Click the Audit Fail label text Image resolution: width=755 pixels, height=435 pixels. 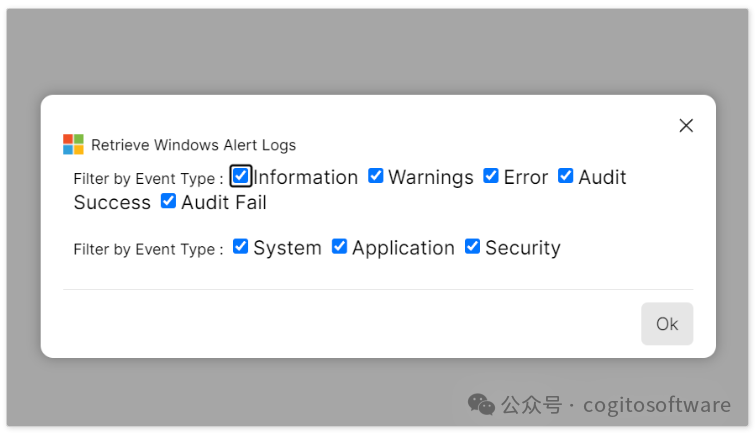point(224,202)
